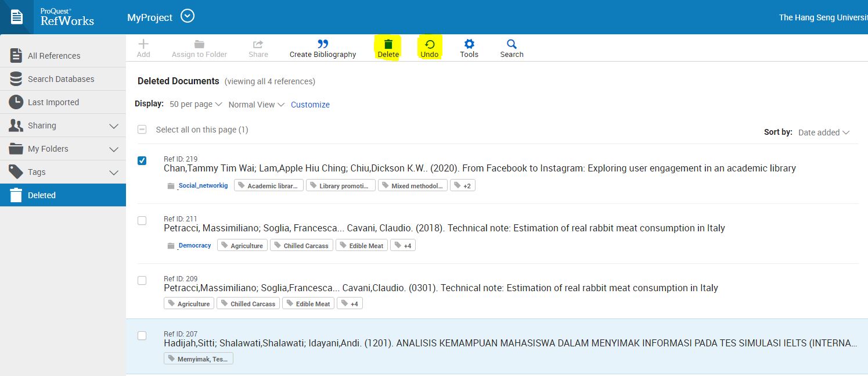Image resolution: width=868 pixels, height=376 pixels.
Task: Open Share via the share icon
Action: [258, 44]
